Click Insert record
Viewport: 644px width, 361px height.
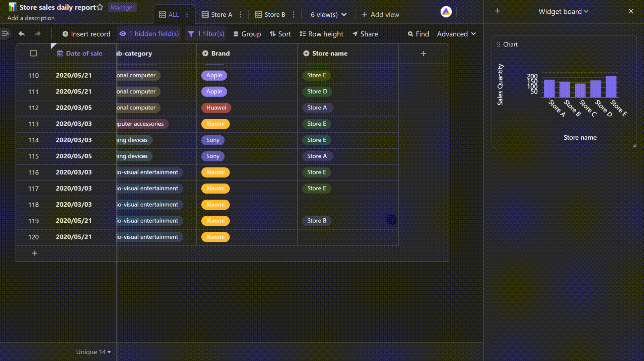(86, 34)
